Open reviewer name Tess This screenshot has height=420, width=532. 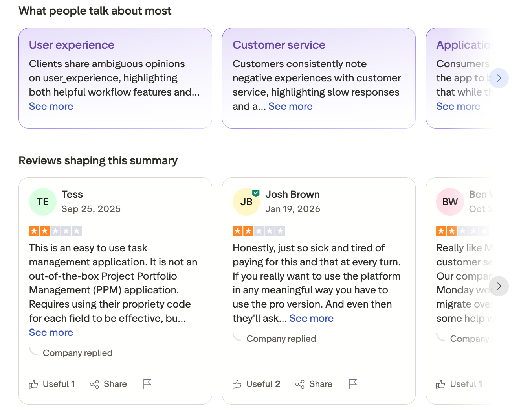point(72,195)
